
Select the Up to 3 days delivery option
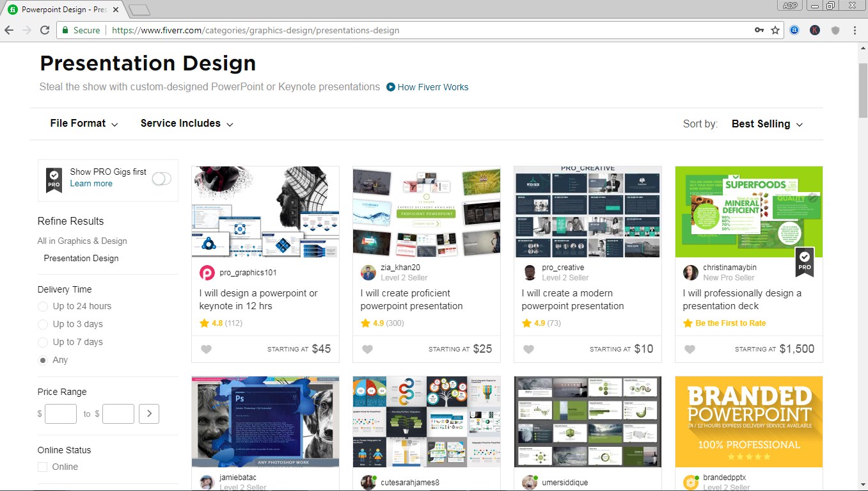click(43, 325)
